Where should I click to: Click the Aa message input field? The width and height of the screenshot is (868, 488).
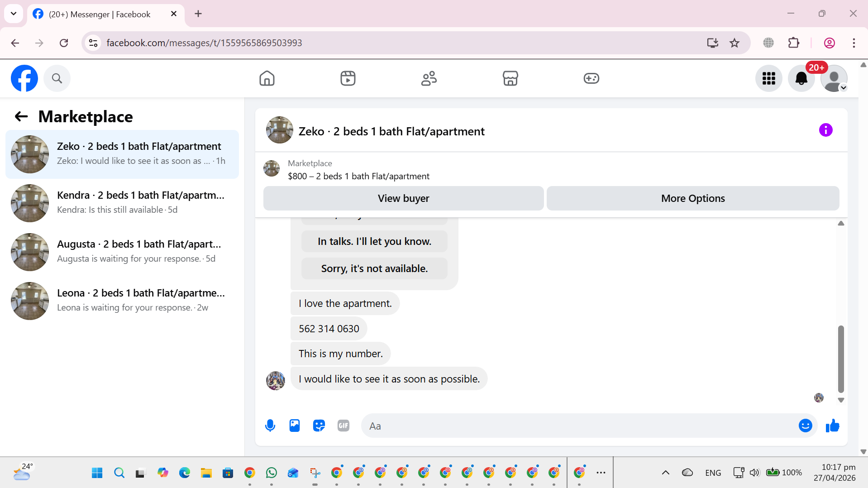(x=579, y=426)
